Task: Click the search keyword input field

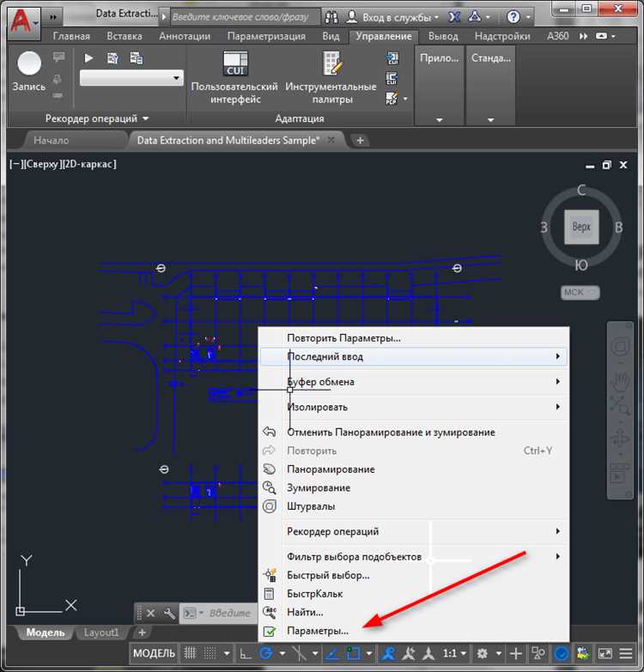Action: click(x=246, y=17)
